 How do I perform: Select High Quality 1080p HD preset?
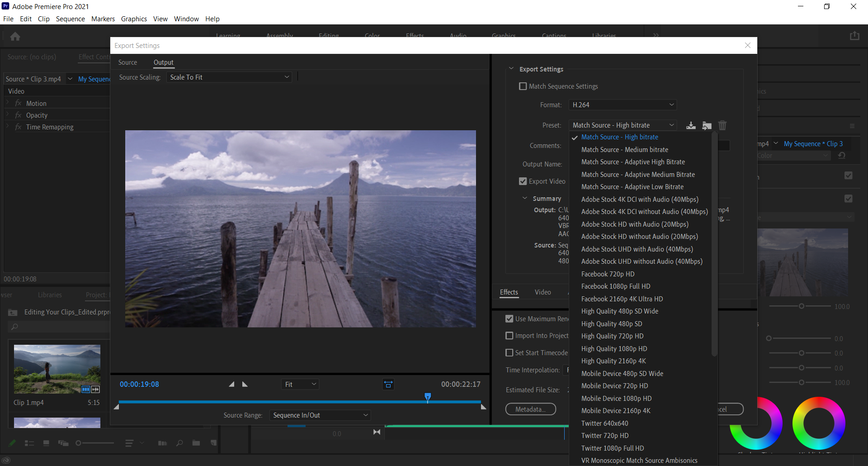click(x=614, y=349)
